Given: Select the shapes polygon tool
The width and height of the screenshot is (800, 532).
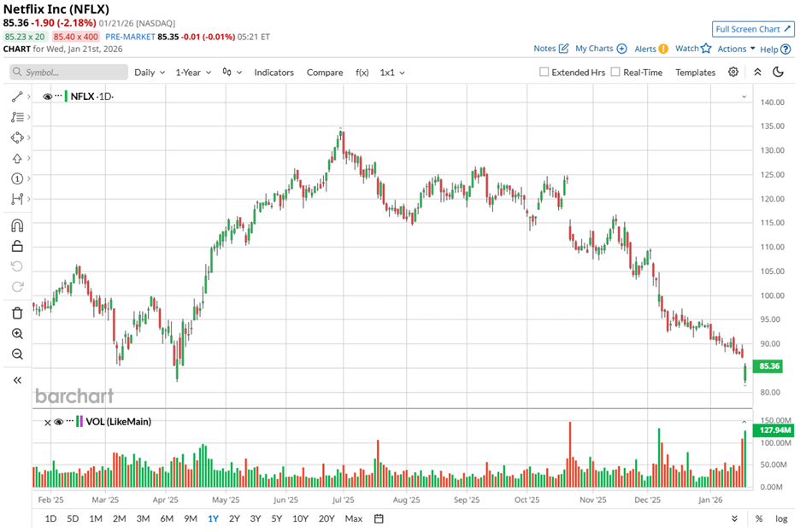Looking at the screenshot, I should (17, 137).
